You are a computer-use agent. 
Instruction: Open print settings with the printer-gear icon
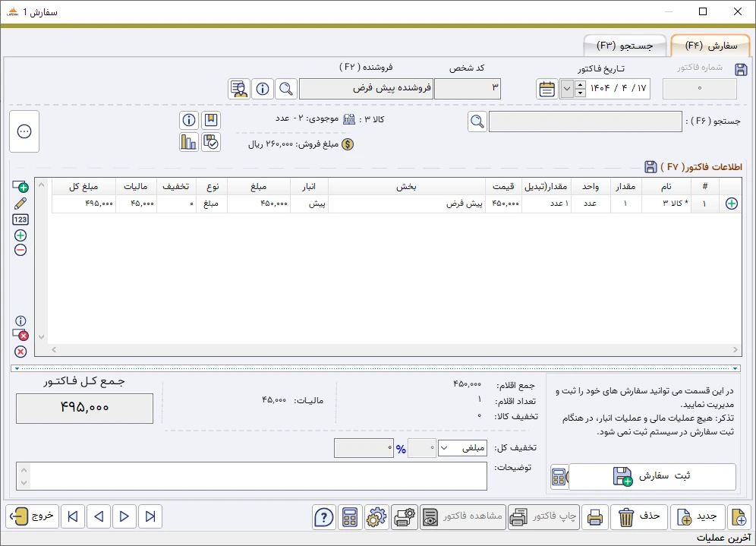[x=405, y=517]
